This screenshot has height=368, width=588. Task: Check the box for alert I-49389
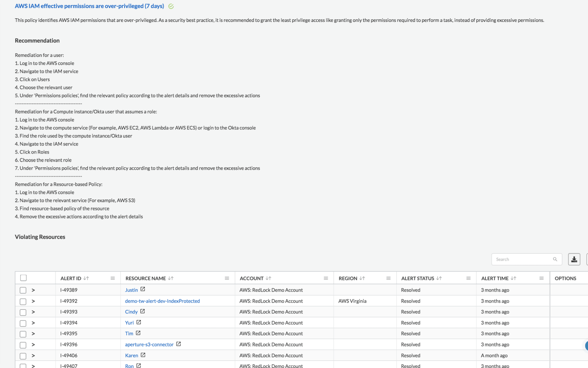coord(23,290)
